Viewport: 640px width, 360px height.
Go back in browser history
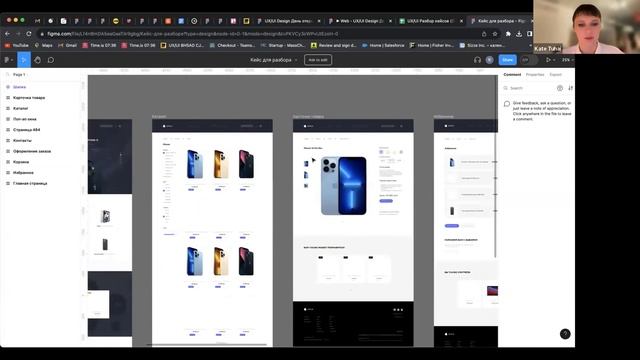point(7,34)
